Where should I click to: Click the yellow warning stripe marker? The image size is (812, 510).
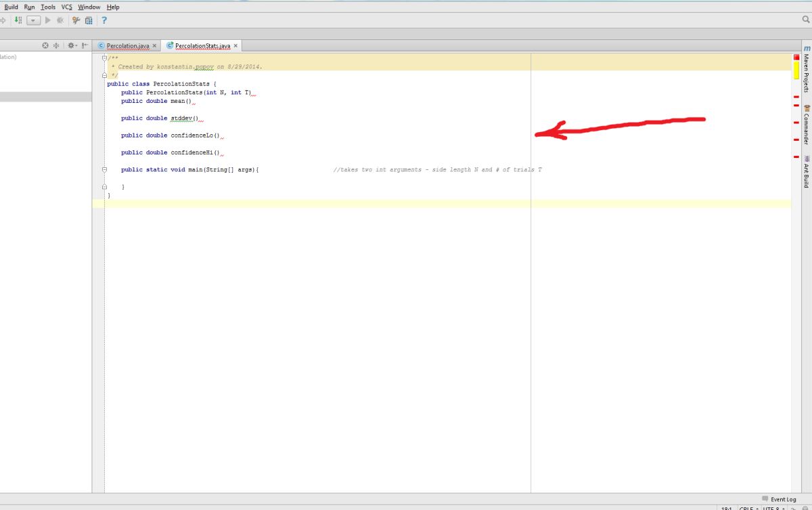[796, 70]
